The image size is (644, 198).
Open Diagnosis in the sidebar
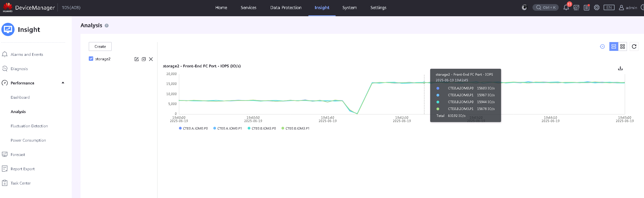point(19,69)
